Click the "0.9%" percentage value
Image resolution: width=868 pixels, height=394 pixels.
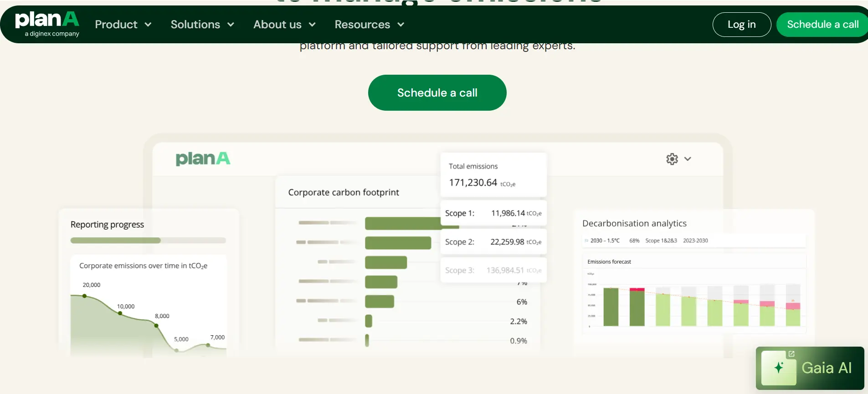[519, 341]
